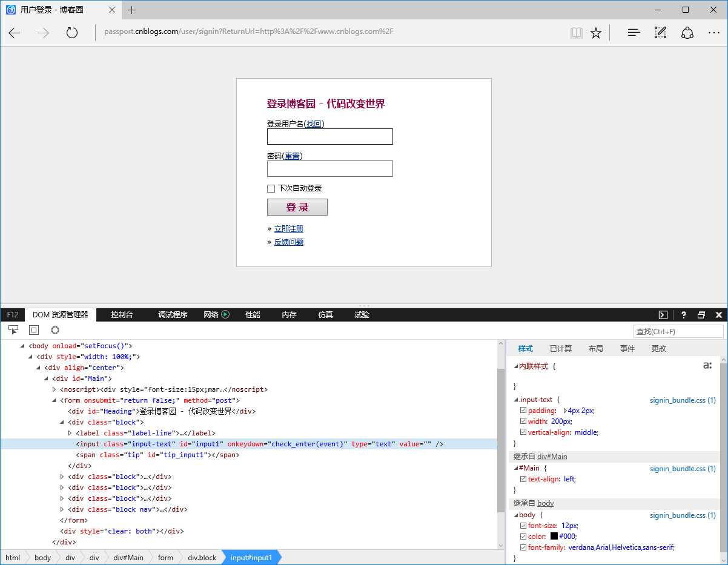Open a new tab with plus button
The height and width of the screenshot is (565, 728).
(x=131, y=10)
